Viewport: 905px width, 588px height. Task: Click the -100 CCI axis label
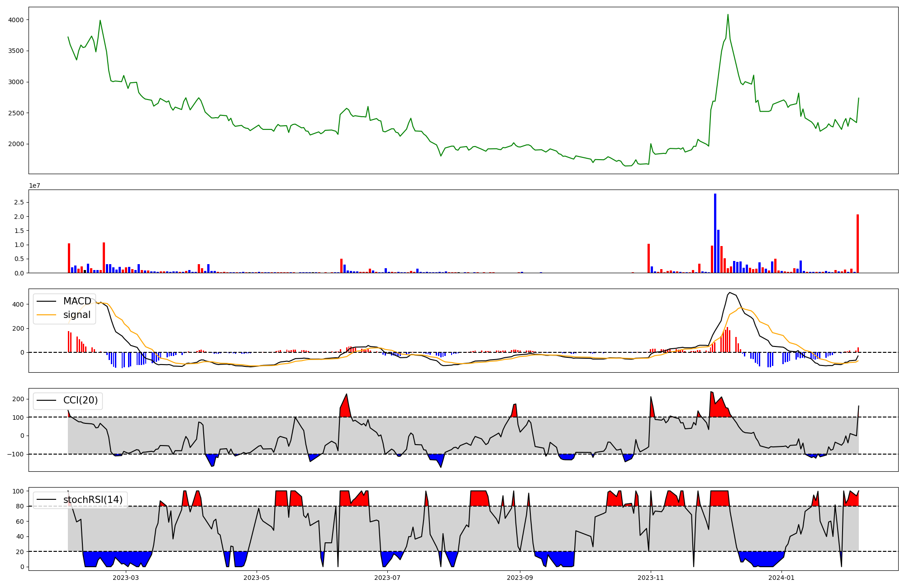pyautogui.click(x=16, y=454)
